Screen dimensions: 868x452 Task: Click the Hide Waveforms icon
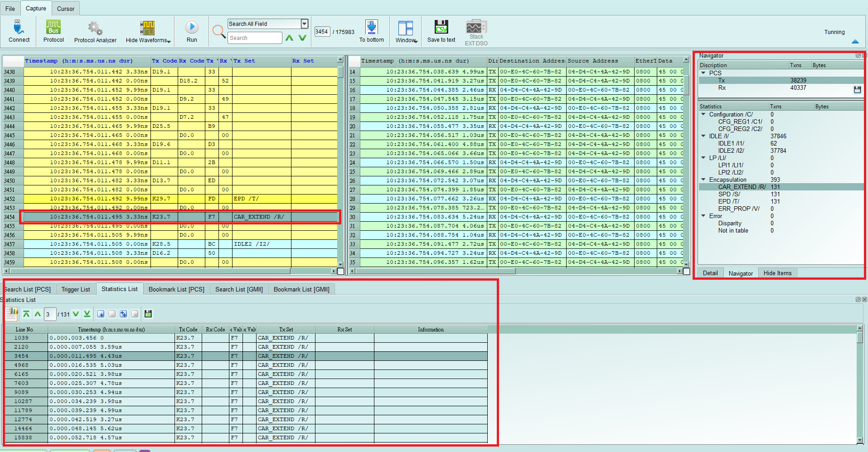pyautogui.click(x=147, y=28)
